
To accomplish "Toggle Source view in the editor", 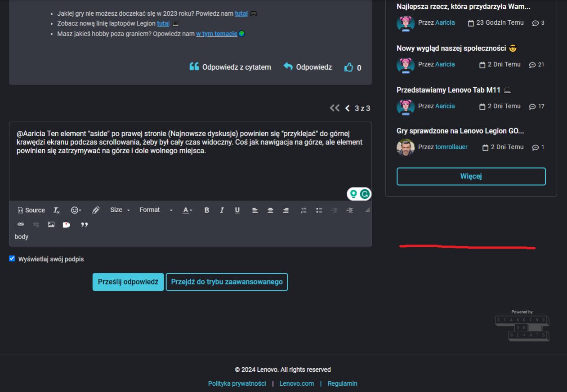I will coord(31,210).
